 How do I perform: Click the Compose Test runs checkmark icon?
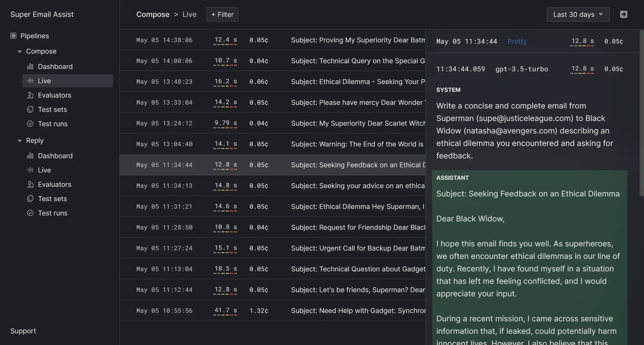(x=30, y=124)
